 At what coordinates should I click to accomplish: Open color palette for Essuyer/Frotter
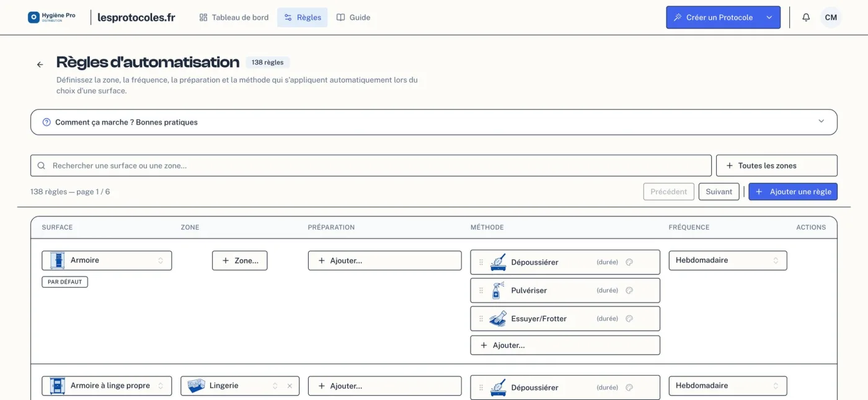(629, 319)
